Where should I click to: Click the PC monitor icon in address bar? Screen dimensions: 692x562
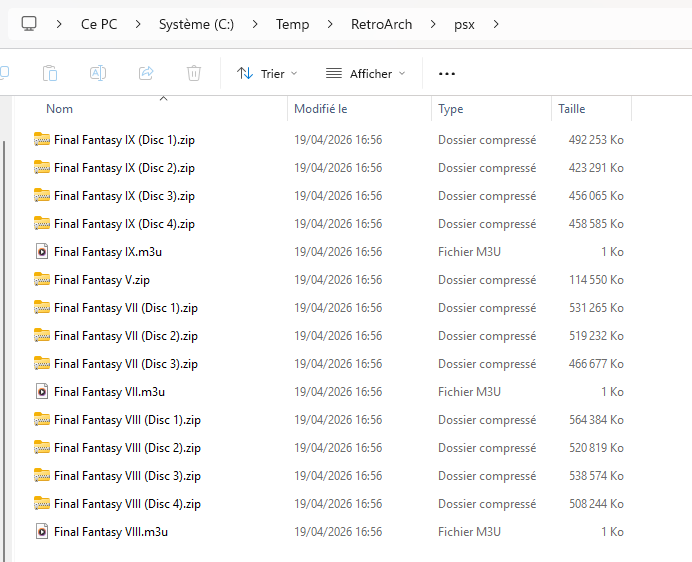click(29, 24)
